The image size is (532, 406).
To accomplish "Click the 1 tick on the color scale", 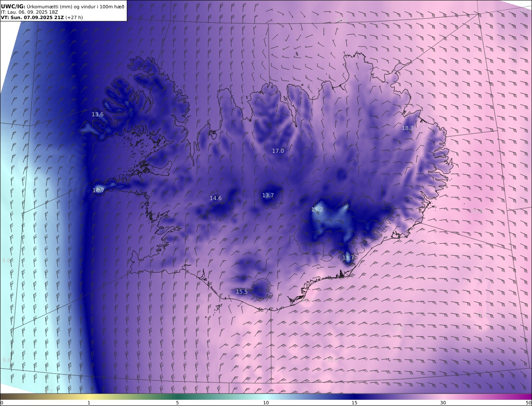I will click(x=89, y=403).
